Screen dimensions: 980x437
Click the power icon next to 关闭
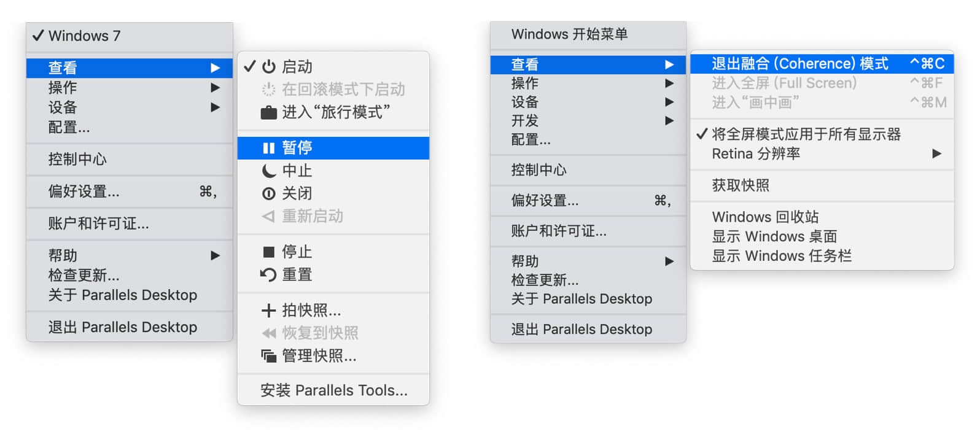point(268,194)
